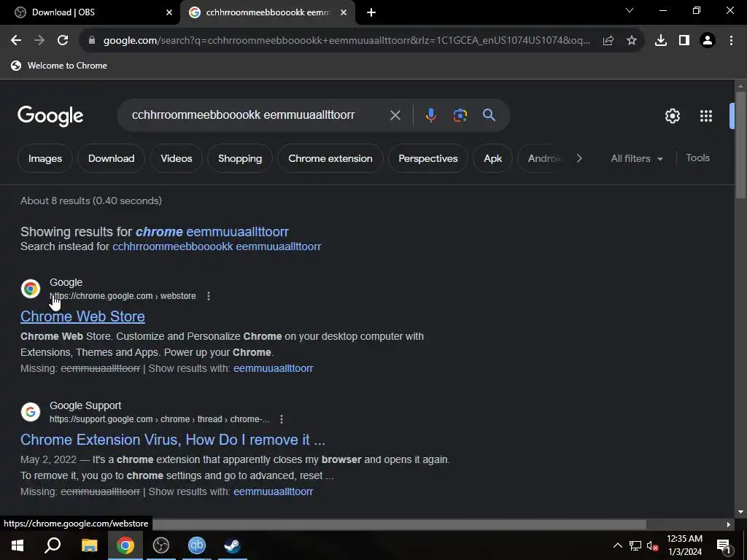Search instead for original misspelled query
This screenshot has height=560, width=747.
(x=217, y=246)
